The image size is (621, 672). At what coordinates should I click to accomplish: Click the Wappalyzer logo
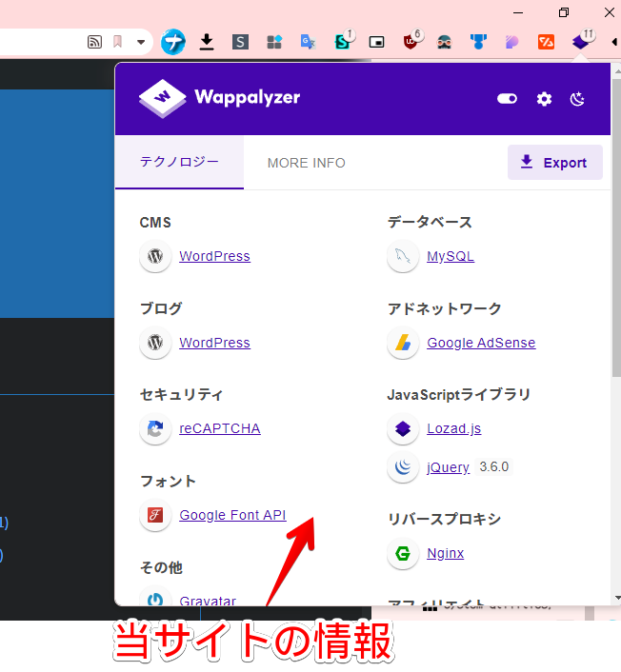219,98
